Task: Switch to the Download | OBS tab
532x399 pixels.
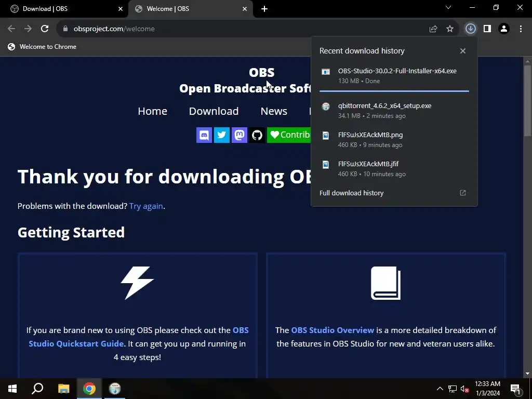Action: (x=64, y=9)
